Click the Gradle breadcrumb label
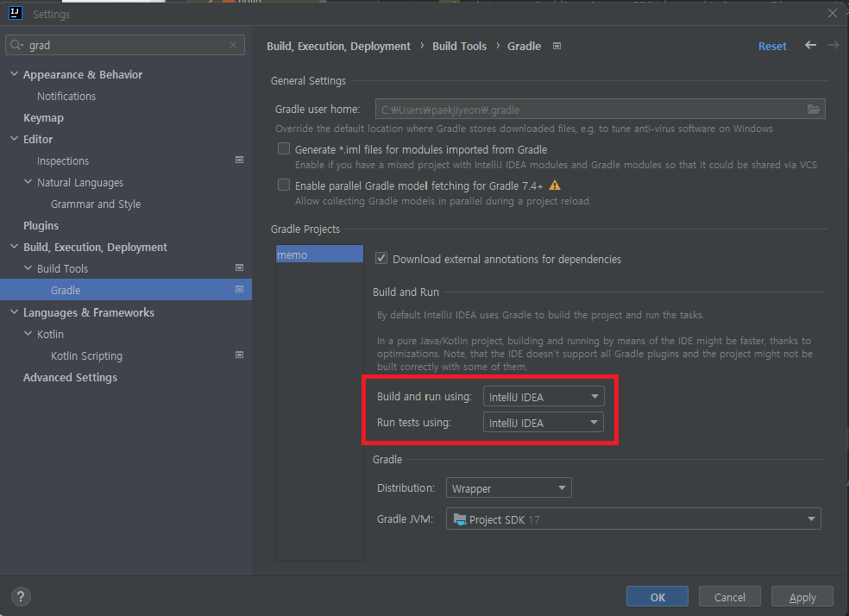 524,46
